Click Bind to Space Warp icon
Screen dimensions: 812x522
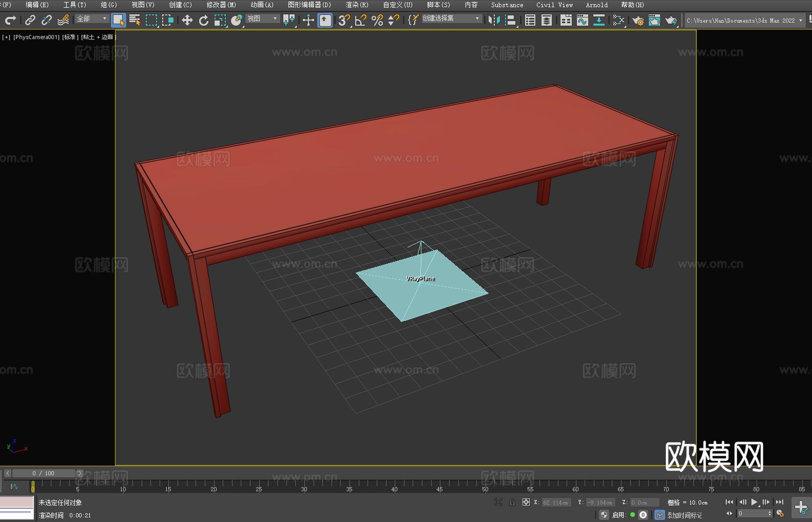pyautogui.click(x=63, y=20)
